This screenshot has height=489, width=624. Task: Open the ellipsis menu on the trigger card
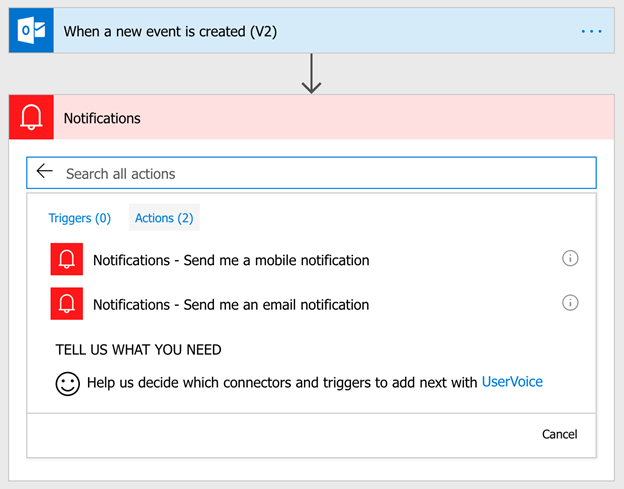(591, 31)
